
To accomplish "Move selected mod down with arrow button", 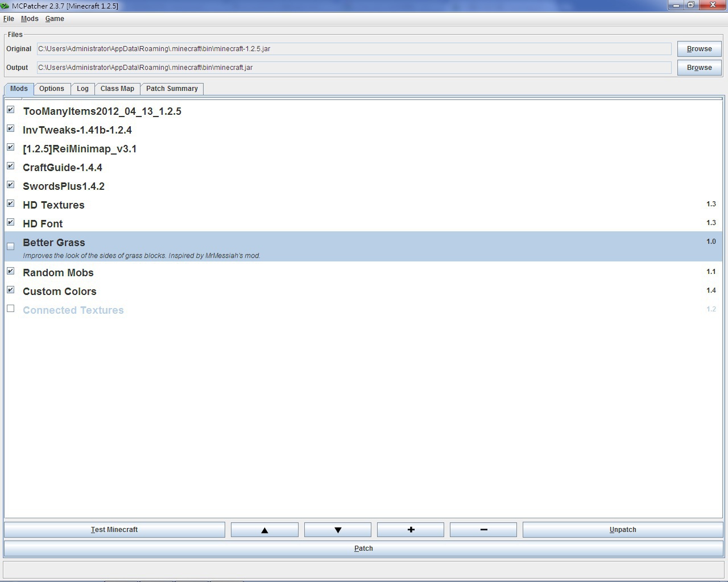I will [x=338, y=530].
